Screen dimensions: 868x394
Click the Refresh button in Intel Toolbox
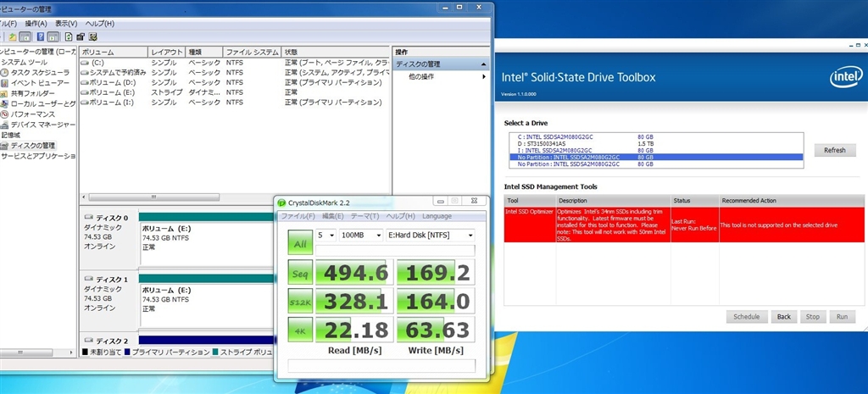coord(834,150)
